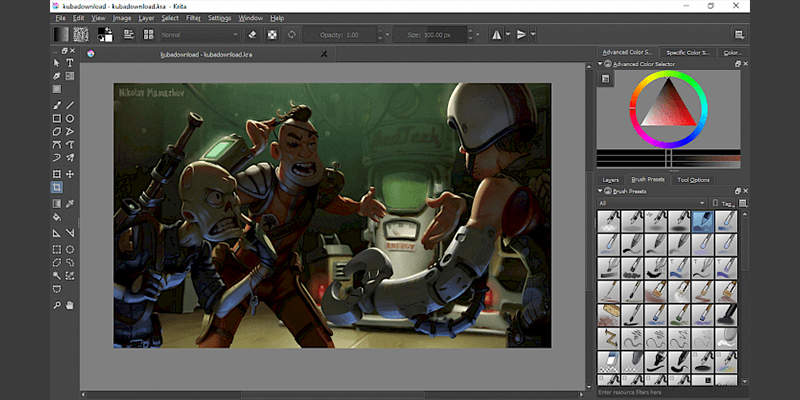The width and height of the screenshot is (800, 400).
Task: Open brush editor settings in toolbar
Action: click(129, 35)
